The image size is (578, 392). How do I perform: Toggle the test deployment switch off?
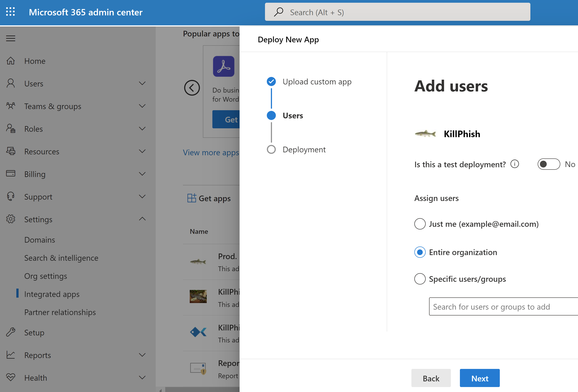point(549,164)
